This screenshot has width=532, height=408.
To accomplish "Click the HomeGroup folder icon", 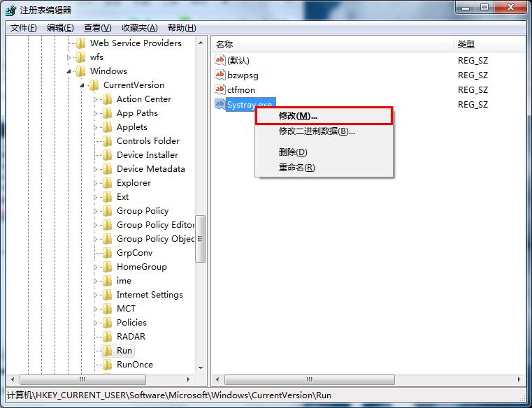I will [107, 267].
